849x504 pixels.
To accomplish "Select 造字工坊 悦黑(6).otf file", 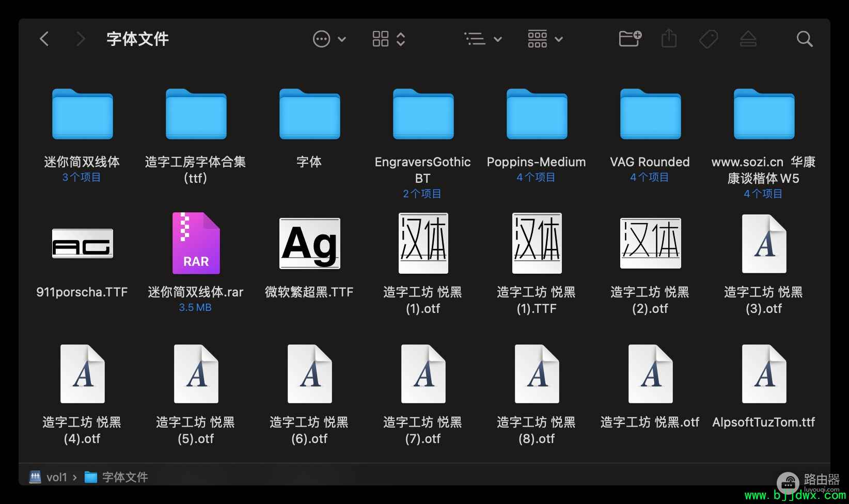I will click(310, 373).
